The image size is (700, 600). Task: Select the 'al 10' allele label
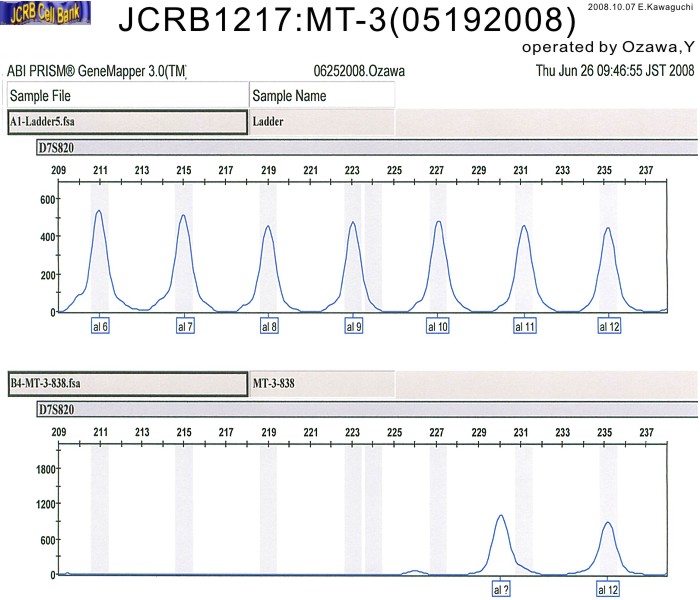coord(438,326)
